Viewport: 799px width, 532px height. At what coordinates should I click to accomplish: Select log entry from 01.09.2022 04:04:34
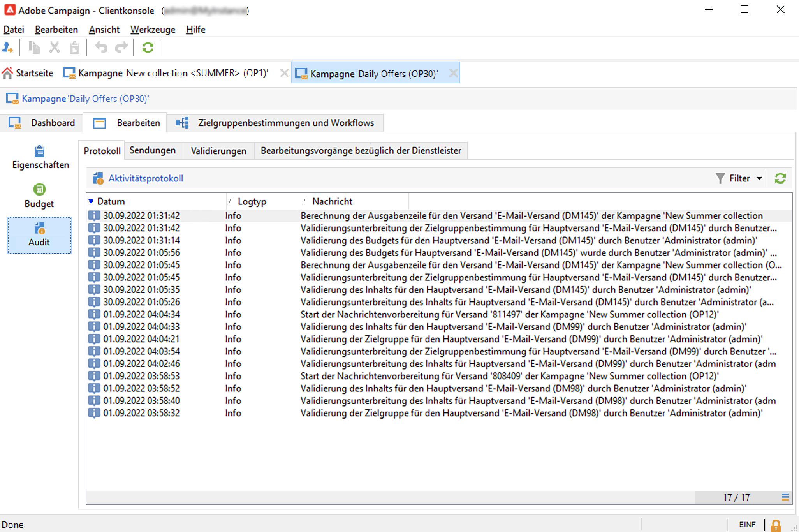pyautogui.click(x=141, y=314)
